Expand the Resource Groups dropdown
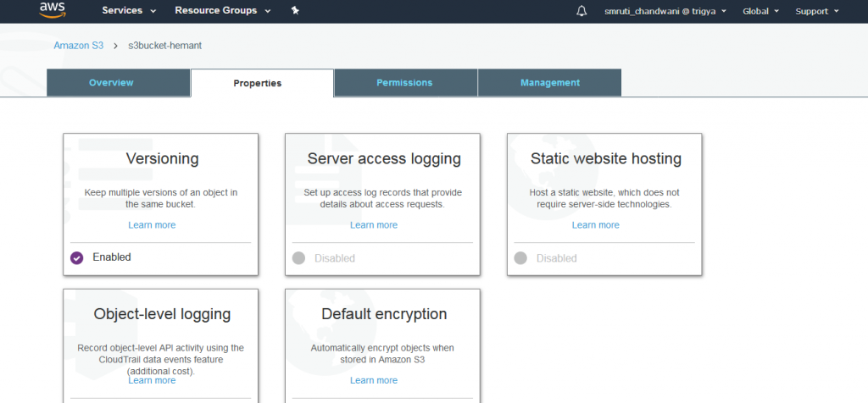This screenshot has width=868, height=403. [x=223, y=10]
